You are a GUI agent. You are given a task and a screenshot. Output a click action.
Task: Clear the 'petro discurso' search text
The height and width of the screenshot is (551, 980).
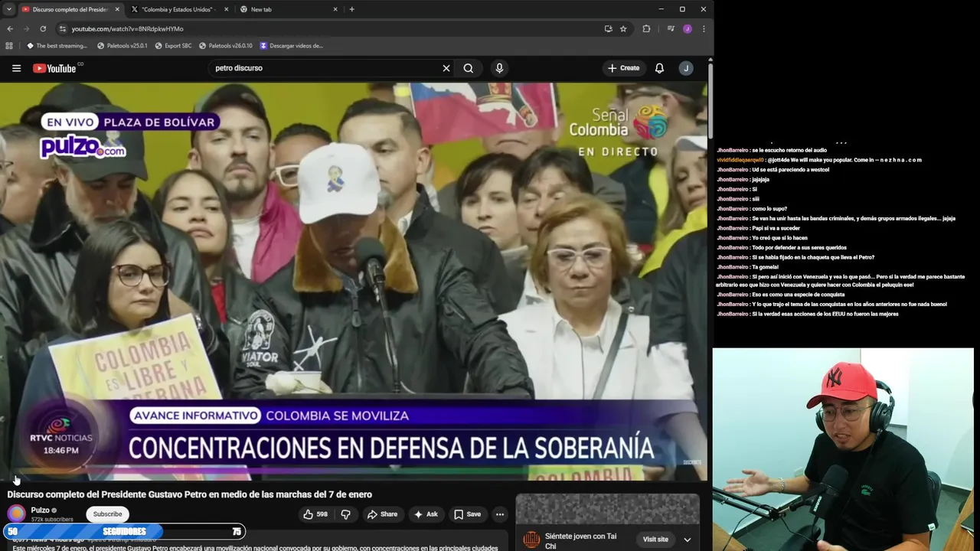(x=446, y=68)
